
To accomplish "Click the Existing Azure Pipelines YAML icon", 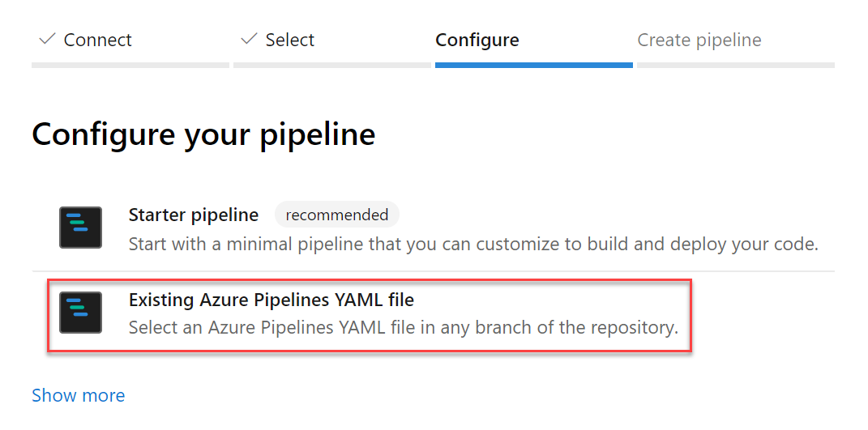I will [x=81, y=313].
